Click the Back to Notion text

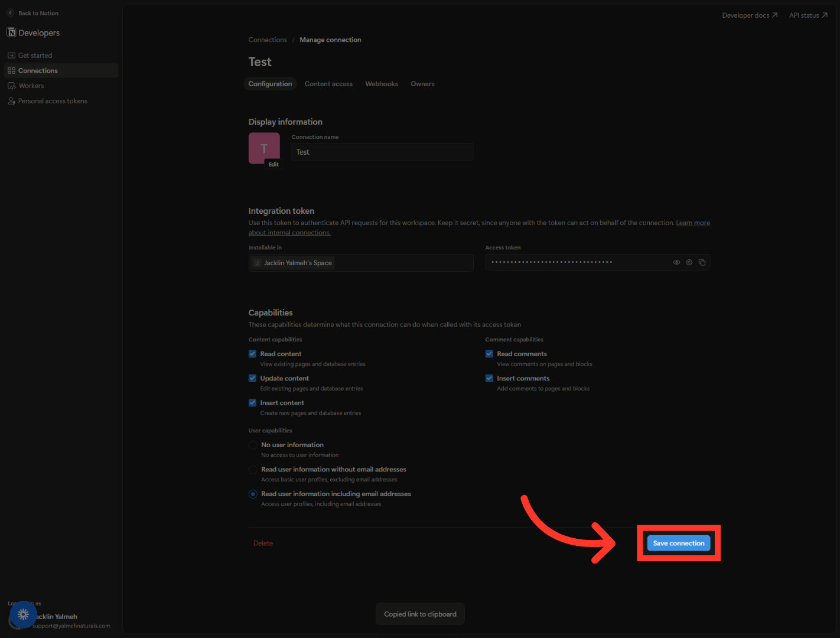38,13
